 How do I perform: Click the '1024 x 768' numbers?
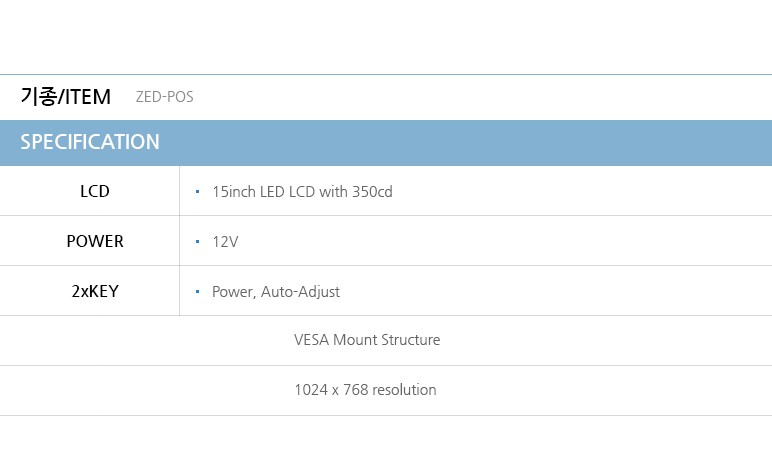(x=330, y=390)
